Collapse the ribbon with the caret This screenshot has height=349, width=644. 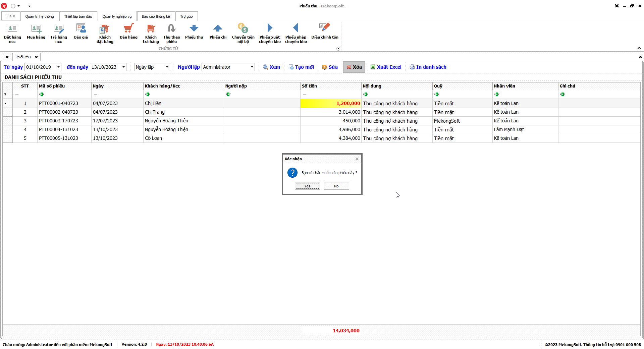pos(639,48)
